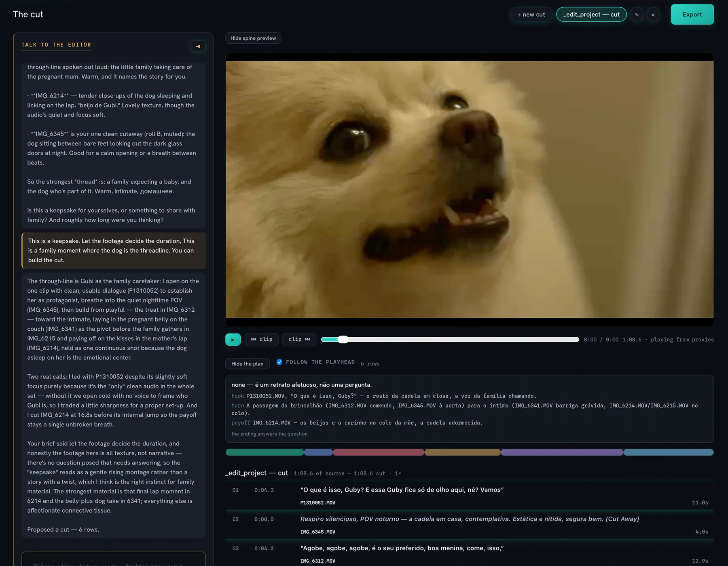Hide the plan section

[x=247, y=364]
